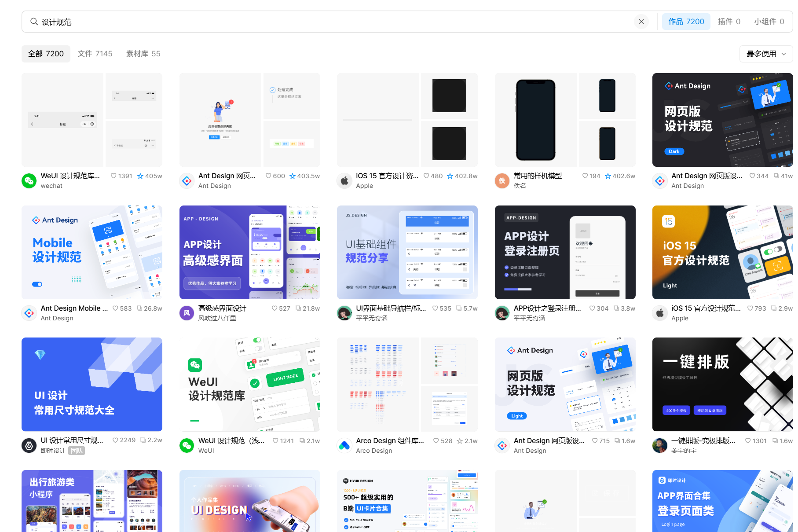Open the APP设计 高级感界面 thumbnail
The image size is (798, 532).
250,252
